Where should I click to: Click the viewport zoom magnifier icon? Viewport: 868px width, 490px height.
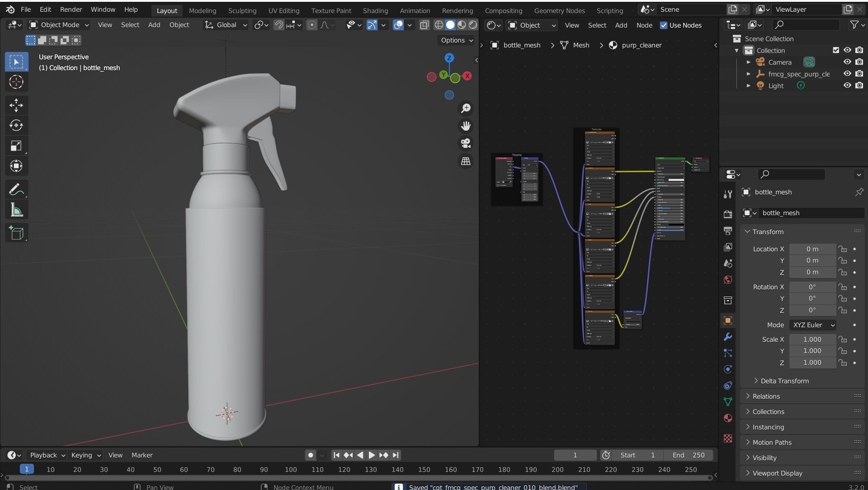click(466, 108)
